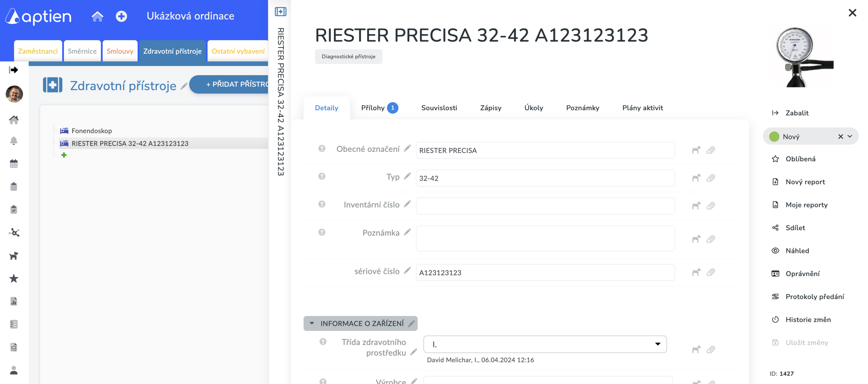Viewport: 868px width, 384px height.
Task: Click edit pencil next to Obecné označení
Action: click(x=407, y=148)
